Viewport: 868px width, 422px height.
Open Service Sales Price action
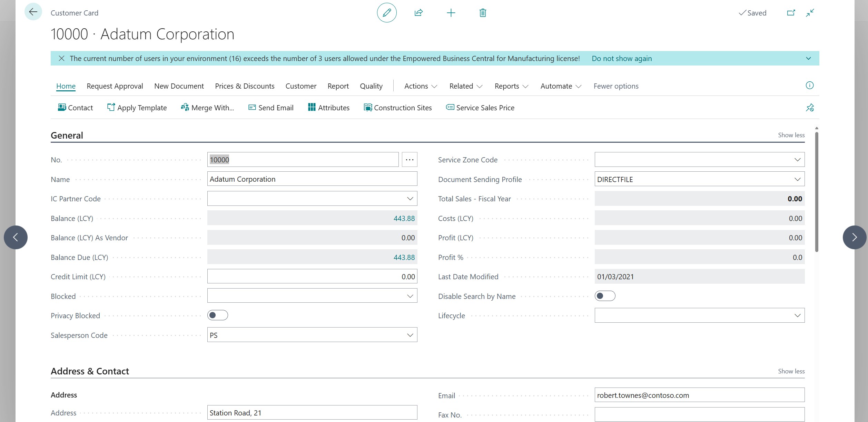480,108
